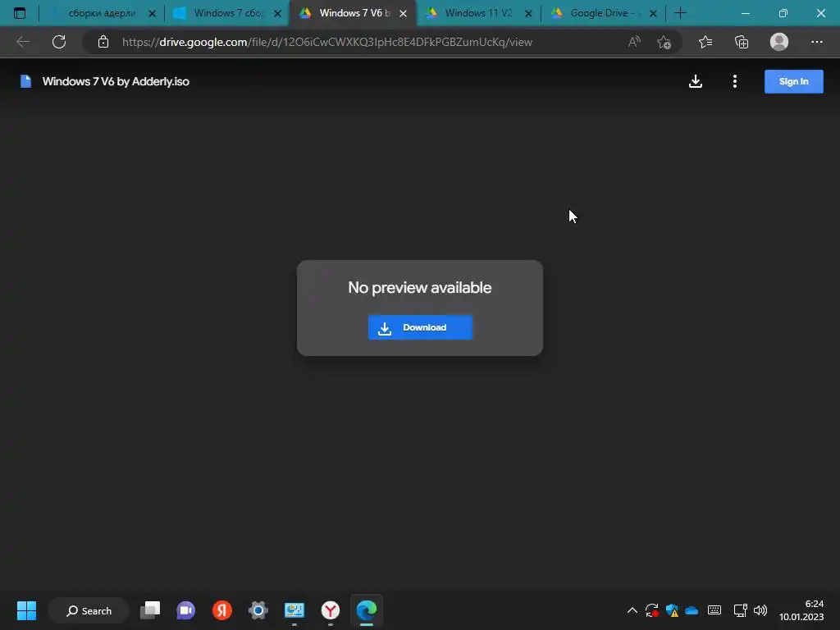Open the Favorites list icon
The height and width of the screenshot is (630, 840).
[705, 42]
